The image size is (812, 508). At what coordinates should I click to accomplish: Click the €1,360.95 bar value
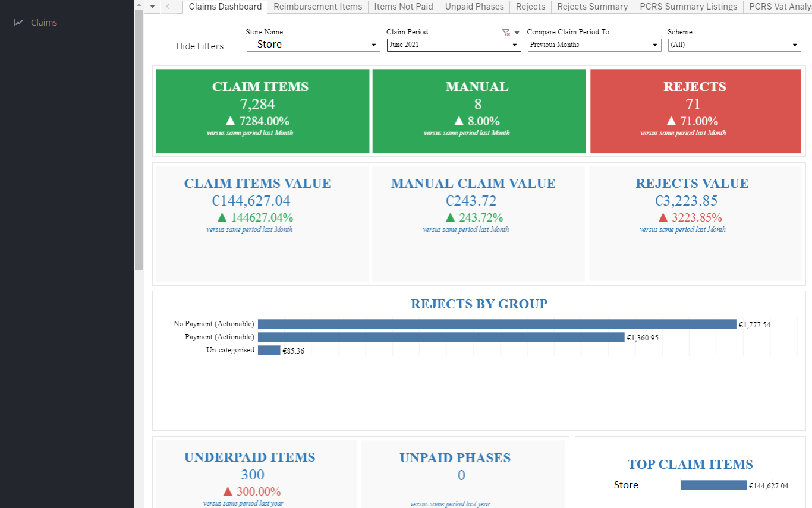click(643, 338)
